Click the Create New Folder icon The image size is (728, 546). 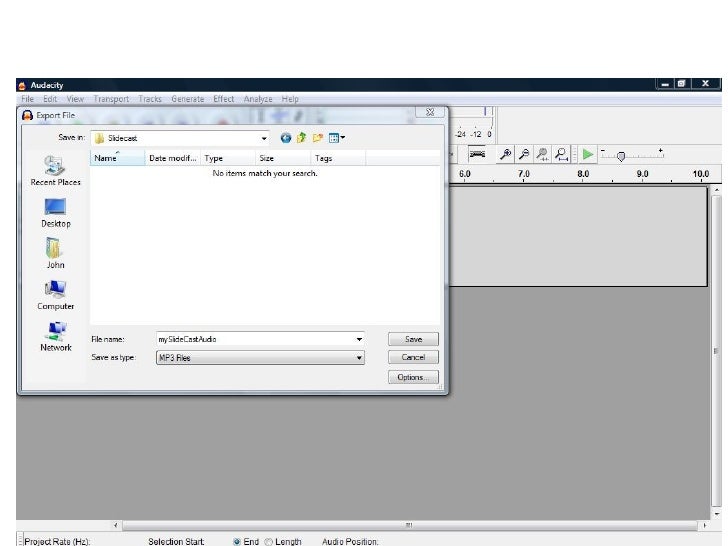(x=318, y=138)
